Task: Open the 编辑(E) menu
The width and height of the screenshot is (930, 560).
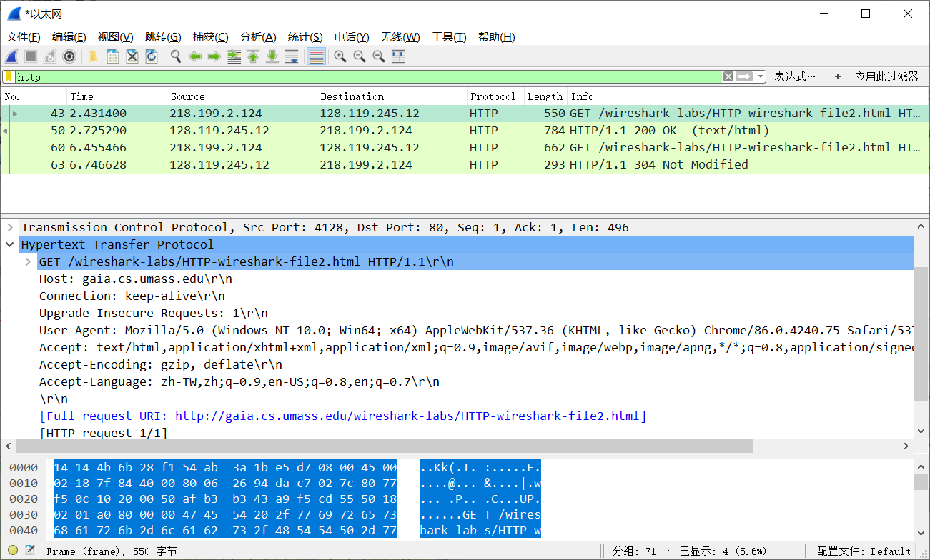Action: coord(69,37)
